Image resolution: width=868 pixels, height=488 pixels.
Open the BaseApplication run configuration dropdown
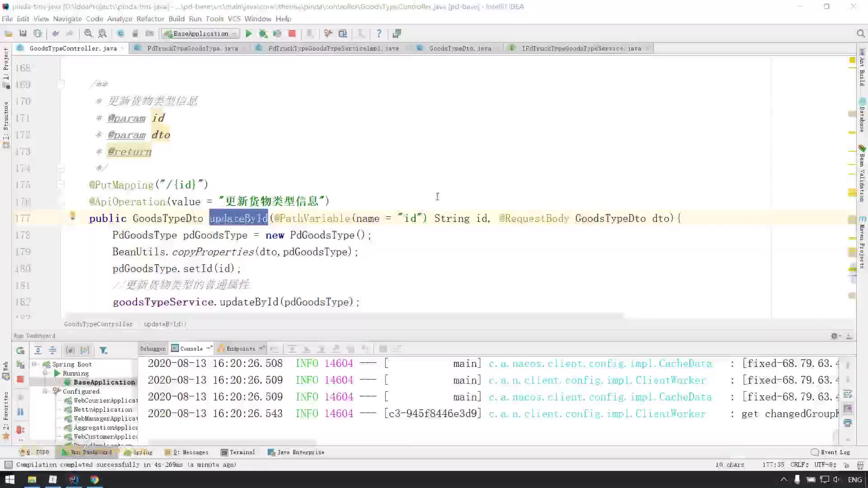(200, 33)
